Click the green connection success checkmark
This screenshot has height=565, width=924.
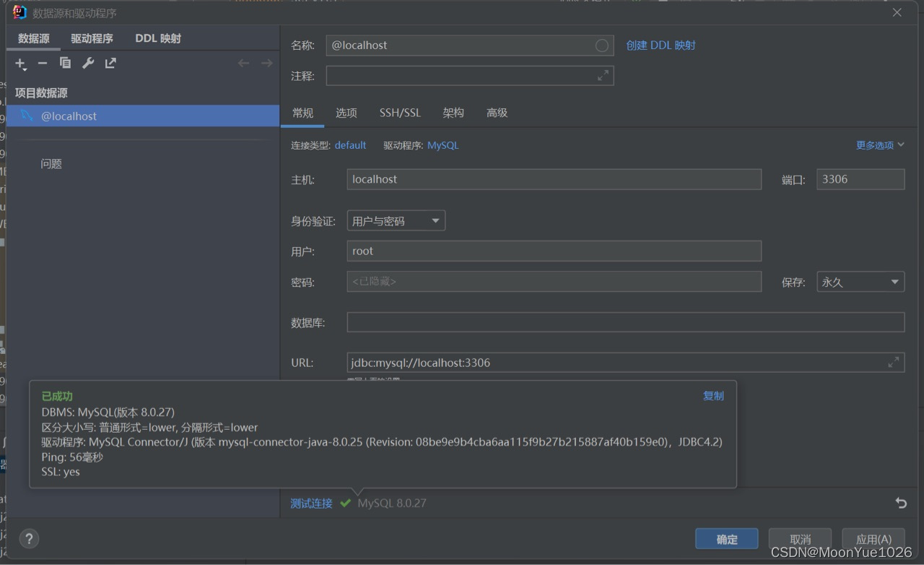(x=345, y=503)
